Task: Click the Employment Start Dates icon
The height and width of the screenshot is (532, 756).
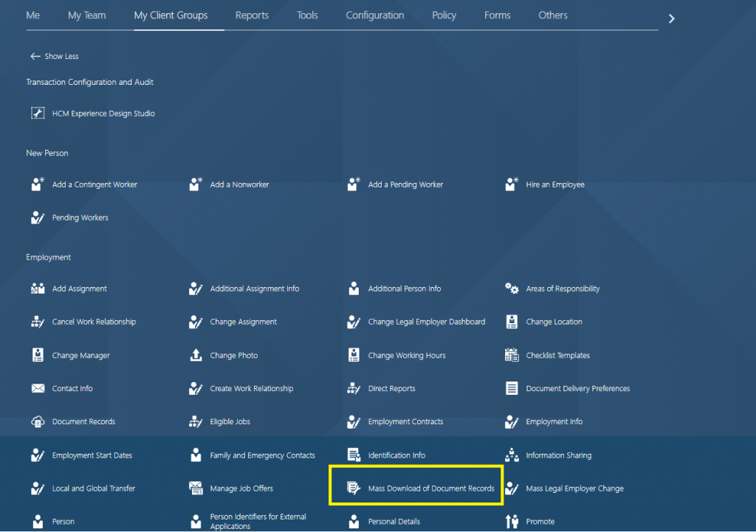Action: point(38,455)
